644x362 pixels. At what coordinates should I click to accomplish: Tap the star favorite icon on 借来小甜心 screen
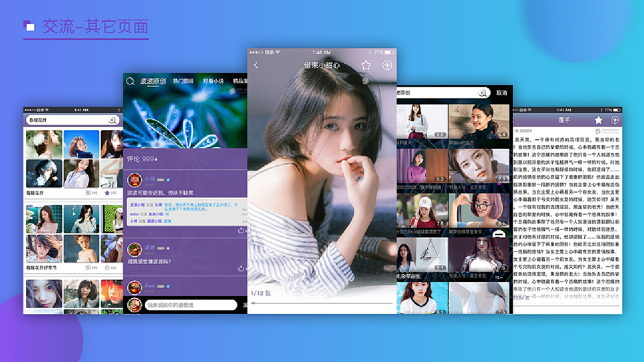tap(366, 65)
